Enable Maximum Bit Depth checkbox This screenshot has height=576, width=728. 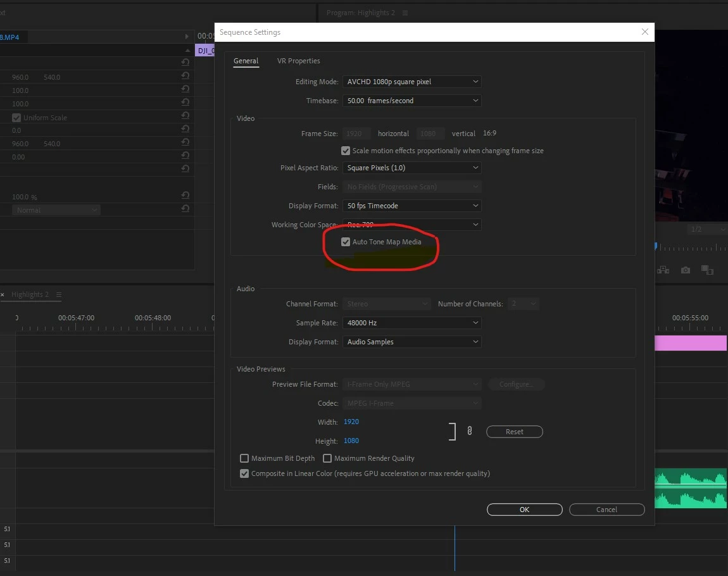pyautogui.click(x=244, y=458)
